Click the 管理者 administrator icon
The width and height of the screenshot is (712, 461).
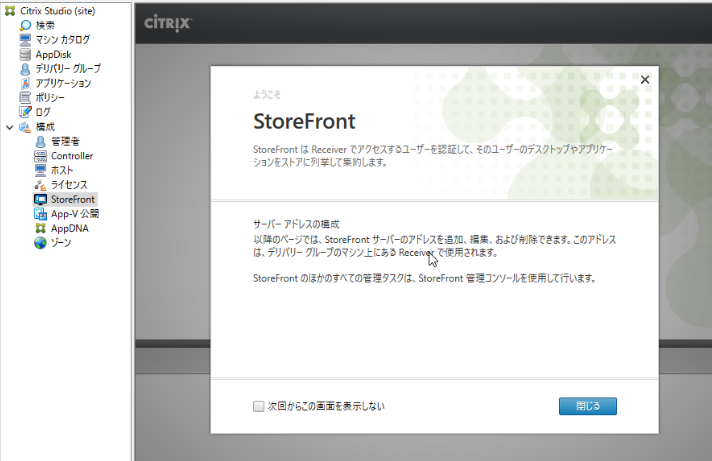[x=40, y=142]
